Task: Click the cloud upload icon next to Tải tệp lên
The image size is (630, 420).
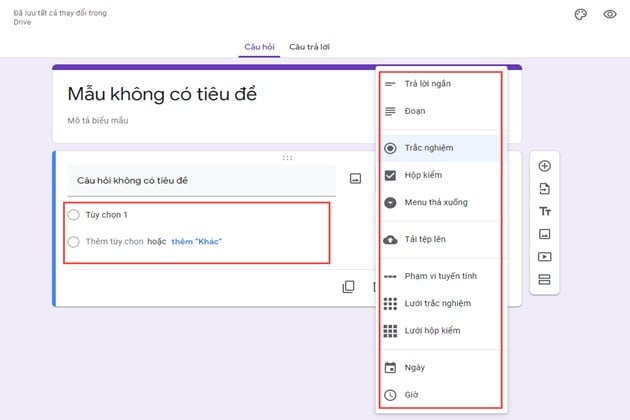Action: [x=390, y=240]
